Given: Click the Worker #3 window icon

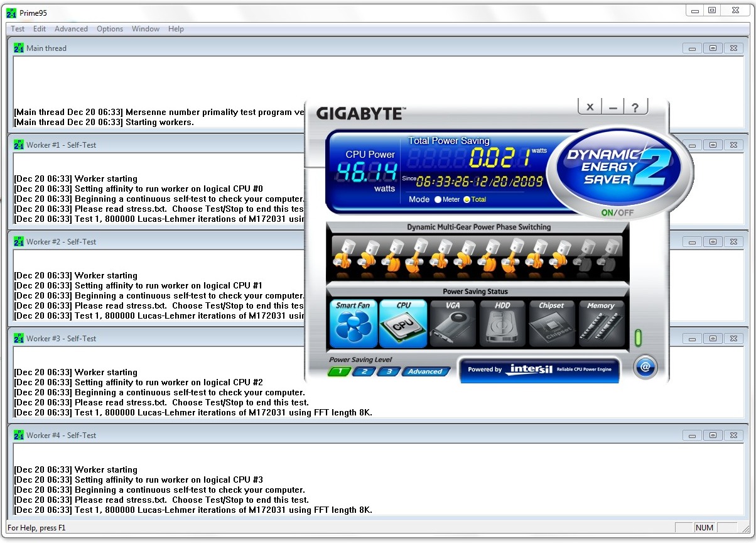Looking at the screenshot, I should [19, 338].
